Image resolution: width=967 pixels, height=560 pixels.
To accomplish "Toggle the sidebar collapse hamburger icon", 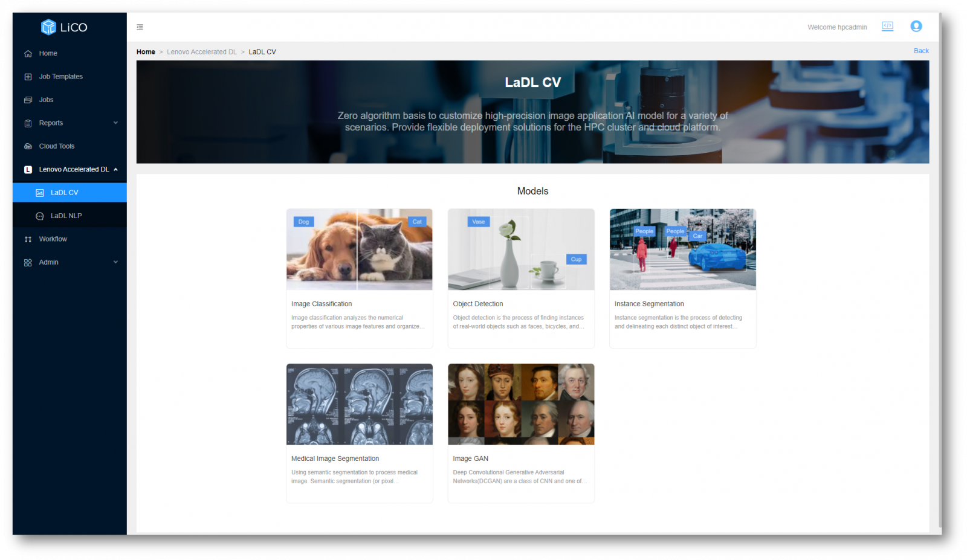I will coord(140,27).
